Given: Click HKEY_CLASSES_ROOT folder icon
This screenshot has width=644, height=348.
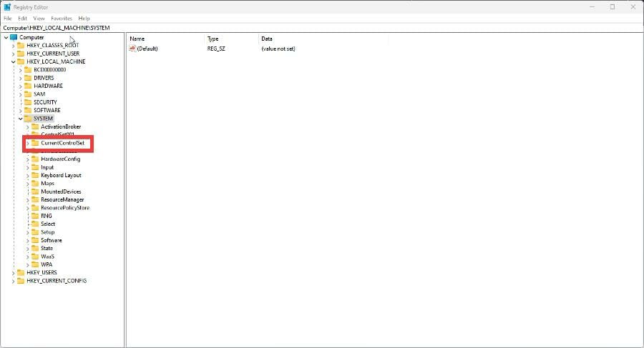Looking at the screenshot, I should (x=21, y=45).
